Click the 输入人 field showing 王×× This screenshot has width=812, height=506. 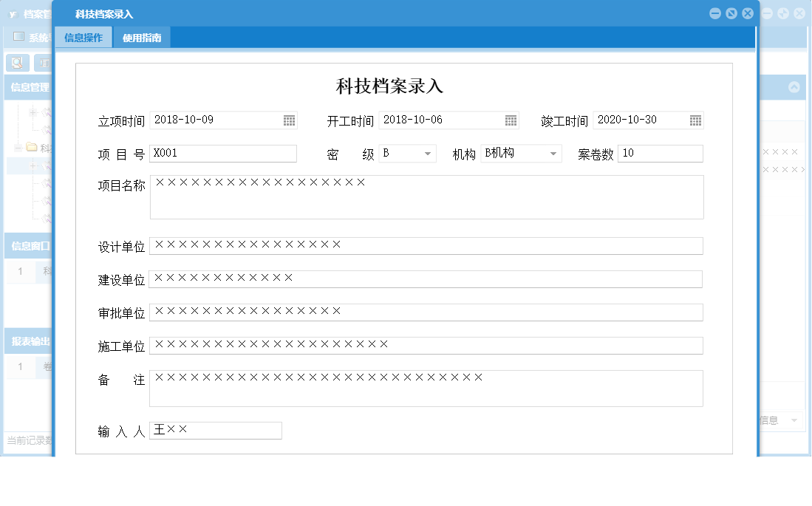214,430
